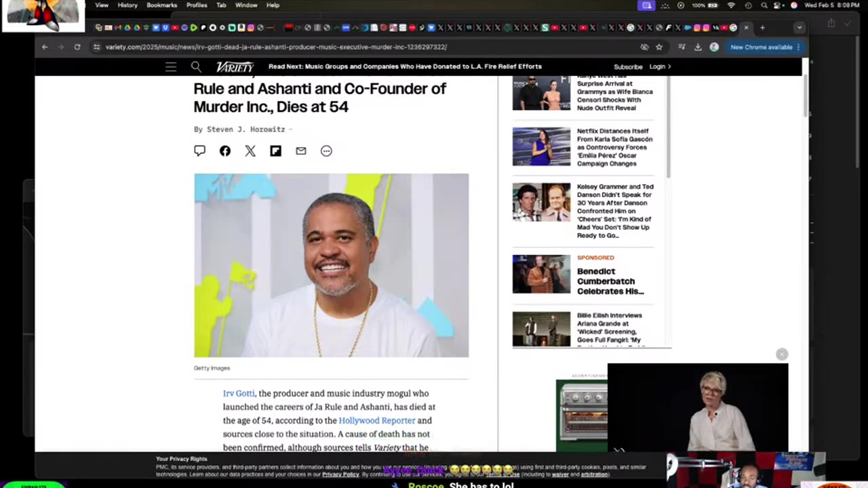Image resolution: width=868 pixels, height=488 pixels.
Task: Open macOS Control Center icon
Action: (x=778, y=5)
